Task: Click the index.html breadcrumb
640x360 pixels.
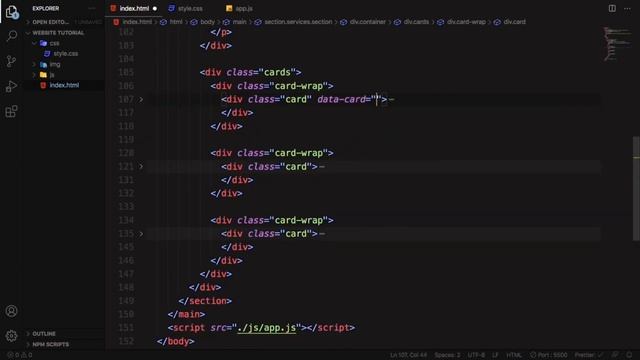Action: [x=137, y=22]
